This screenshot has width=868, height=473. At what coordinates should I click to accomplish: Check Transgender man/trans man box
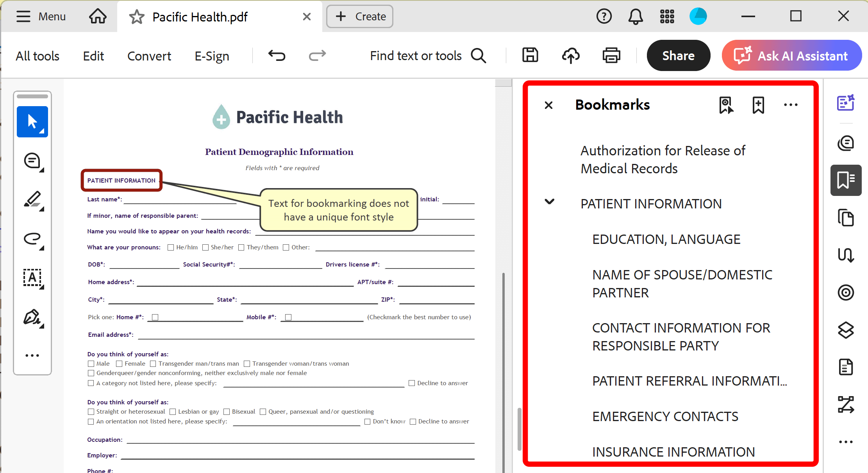pos(153,364)
